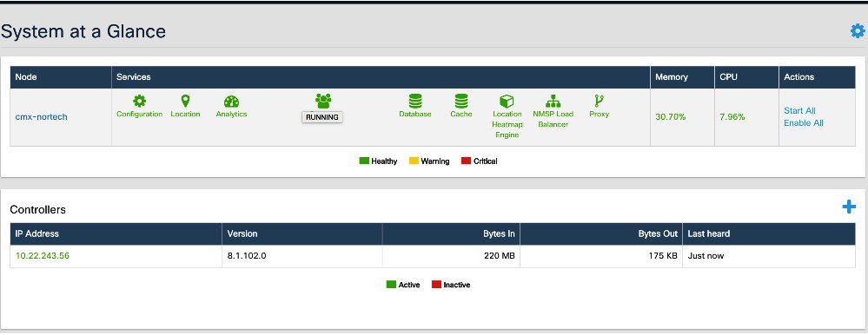This screenshot has width=868, height=335.
Task: Click the Bytes Out column header
Action: 601,233
